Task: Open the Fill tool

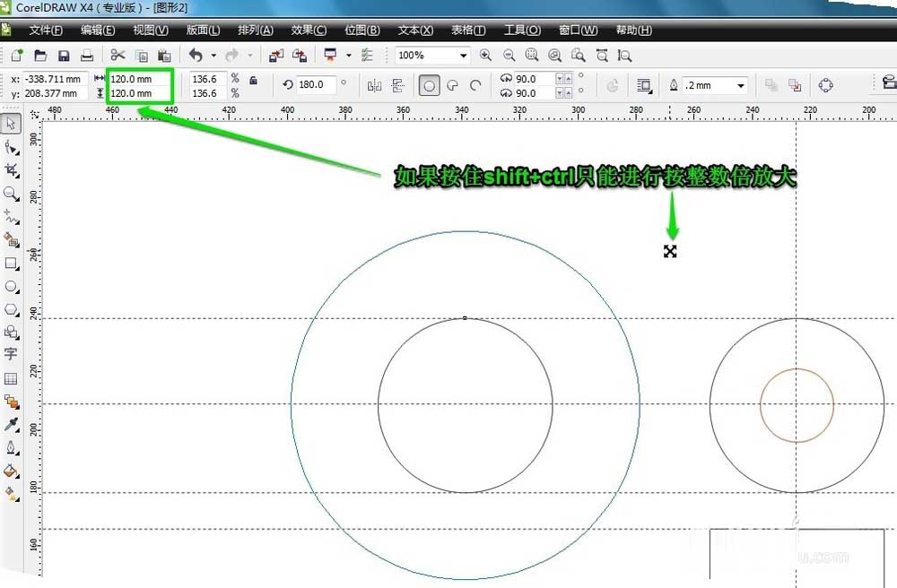Action: pos(12,471)
